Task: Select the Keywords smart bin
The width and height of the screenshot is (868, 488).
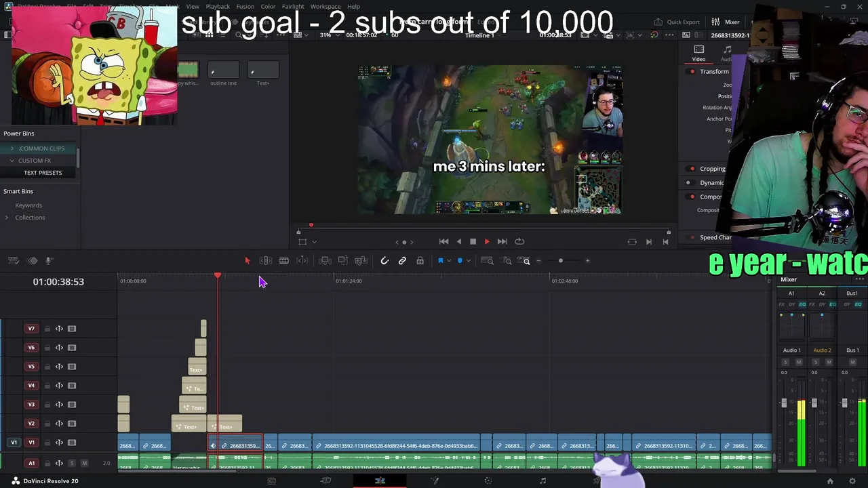Action: click(x=28, y=205)
